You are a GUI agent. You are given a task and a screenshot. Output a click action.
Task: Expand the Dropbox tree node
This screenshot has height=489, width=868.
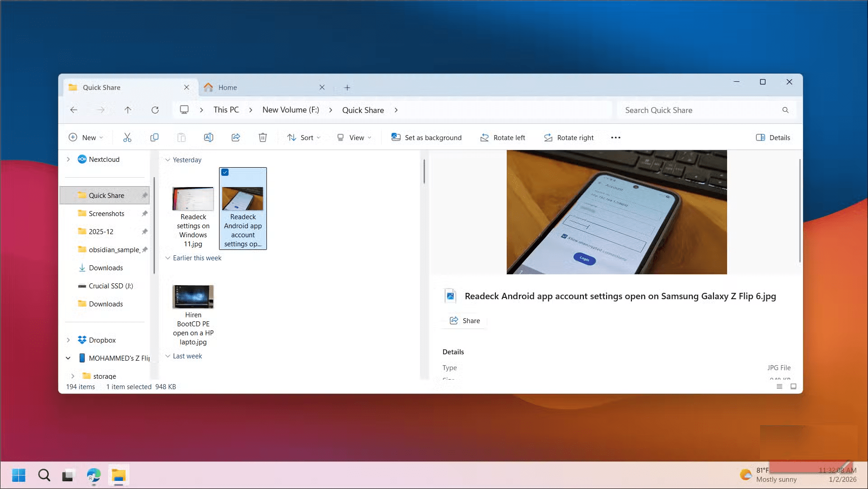pos(68,340)
